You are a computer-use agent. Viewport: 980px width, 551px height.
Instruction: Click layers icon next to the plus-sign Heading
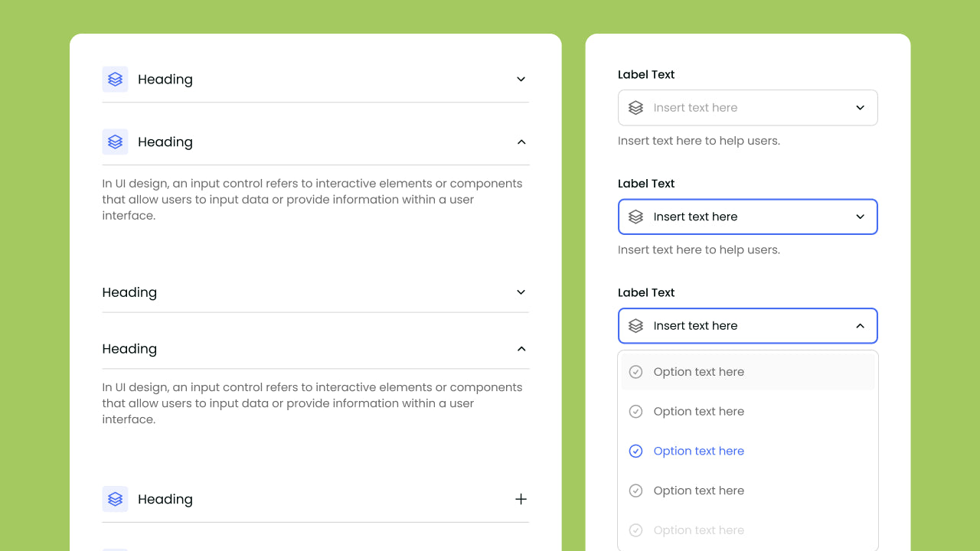point(115,499)
